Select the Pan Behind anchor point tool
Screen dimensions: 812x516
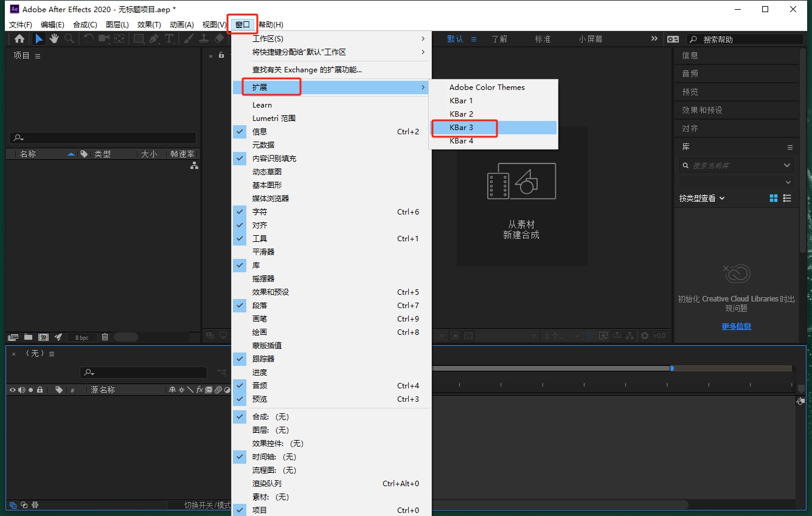pos(119,39)
